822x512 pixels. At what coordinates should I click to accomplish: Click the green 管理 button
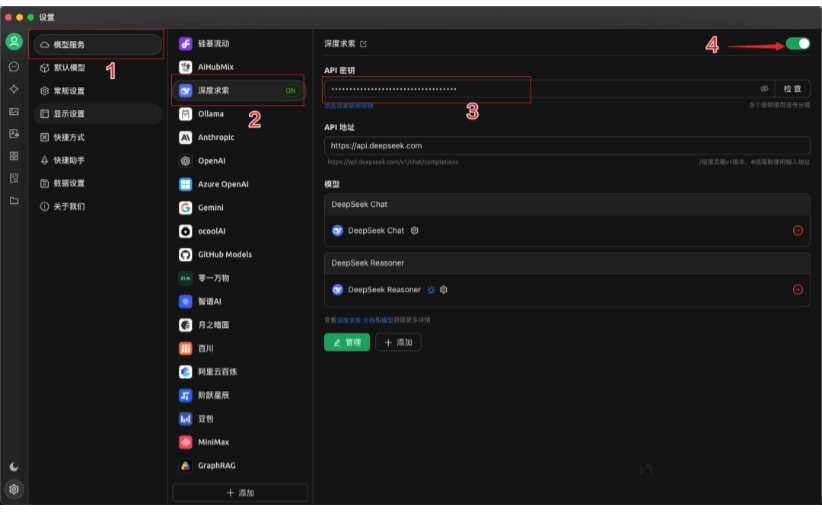pyautogui.click(x=347, y=342)
